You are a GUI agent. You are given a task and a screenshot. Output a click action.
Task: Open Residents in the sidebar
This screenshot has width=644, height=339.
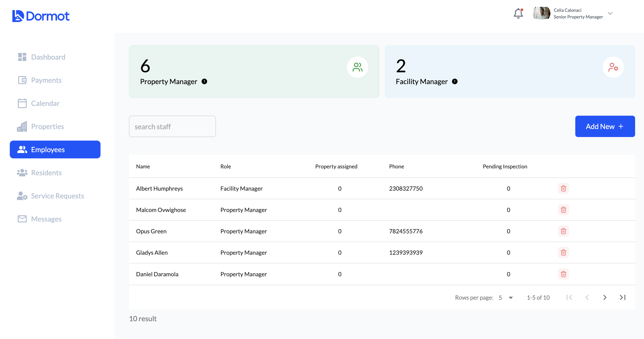click(x=55, y=173)
